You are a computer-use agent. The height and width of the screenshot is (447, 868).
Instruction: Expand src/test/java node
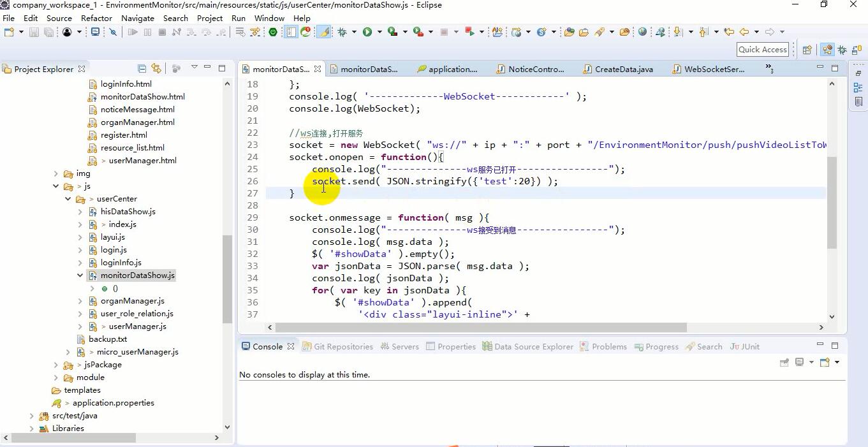click(x=32, y=416)
